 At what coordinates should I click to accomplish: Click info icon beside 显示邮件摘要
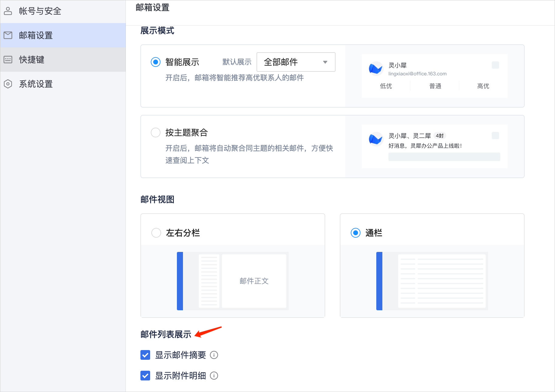point(214,355)
